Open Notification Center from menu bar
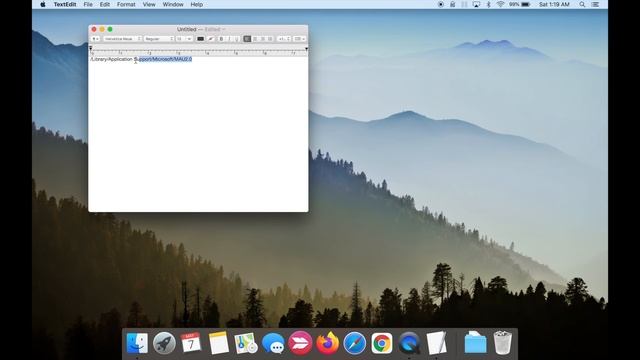The height and width of the screenshot is (360, 640). [x=596, y=4]
